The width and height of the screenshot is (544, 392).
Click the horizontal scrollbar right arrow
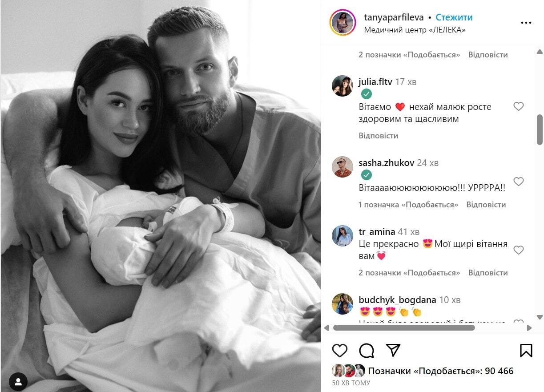[529, 328]
